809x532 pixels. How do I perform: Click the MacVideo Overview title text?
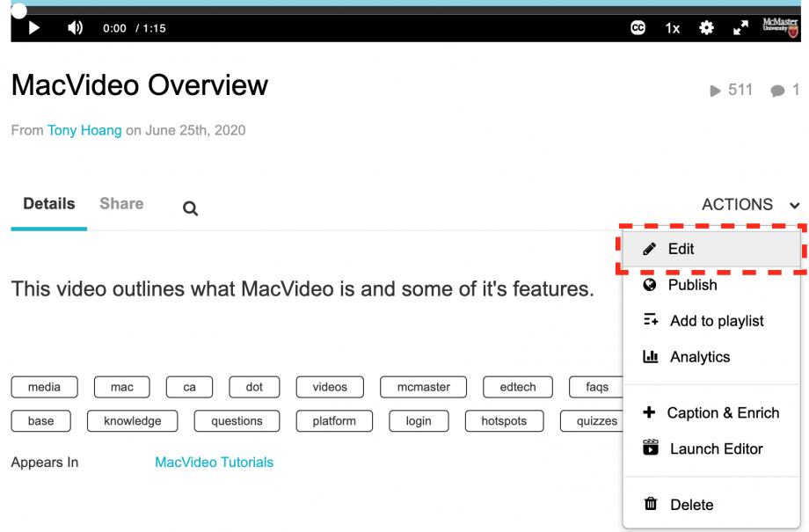tap(140, 85)
